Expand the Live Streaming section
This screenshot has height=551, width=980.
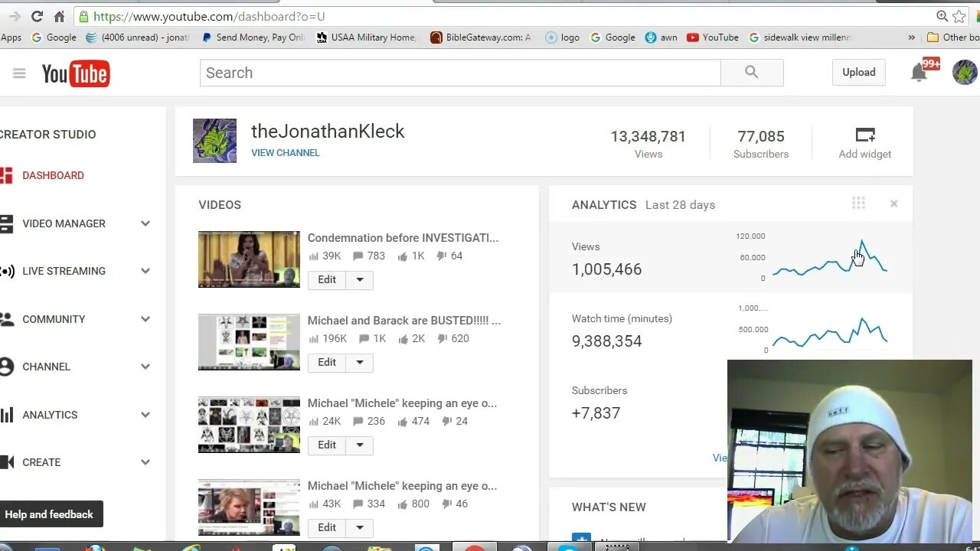tap(145, 271)
